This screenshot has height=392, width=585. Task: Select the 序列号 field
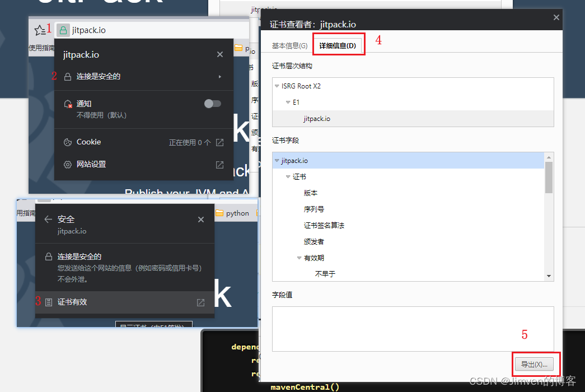(313, 209)
